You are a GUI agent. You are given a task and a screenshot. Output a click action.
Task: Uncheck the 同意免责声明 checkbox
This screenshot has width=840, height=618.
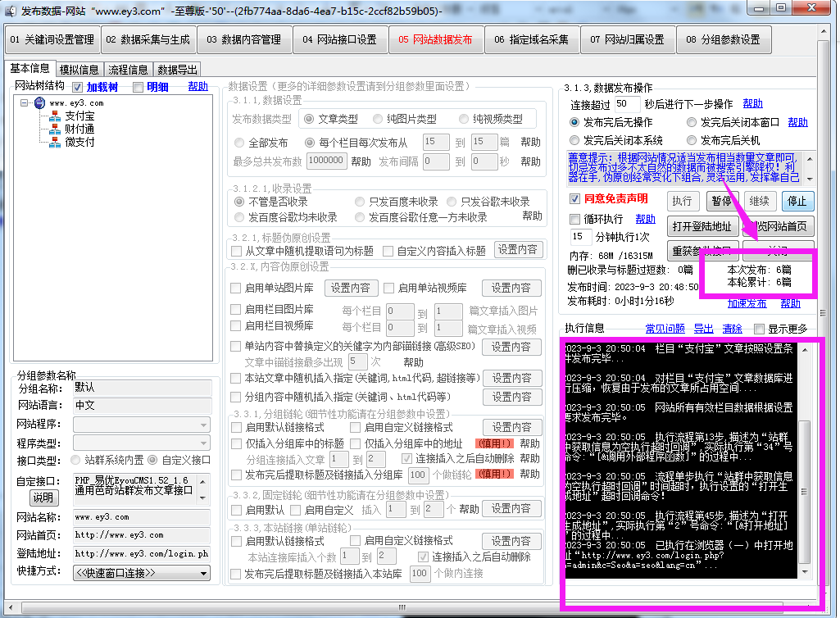click(x=574, y=199)
